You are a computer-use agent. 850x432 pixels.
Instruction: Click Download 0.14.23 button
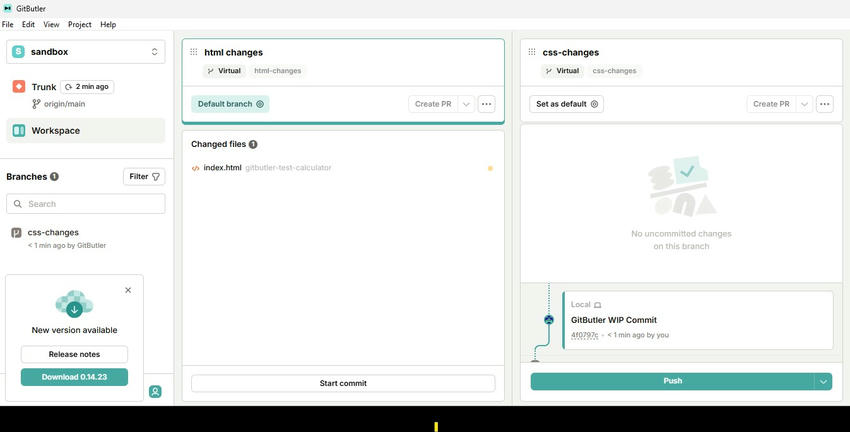74,377
